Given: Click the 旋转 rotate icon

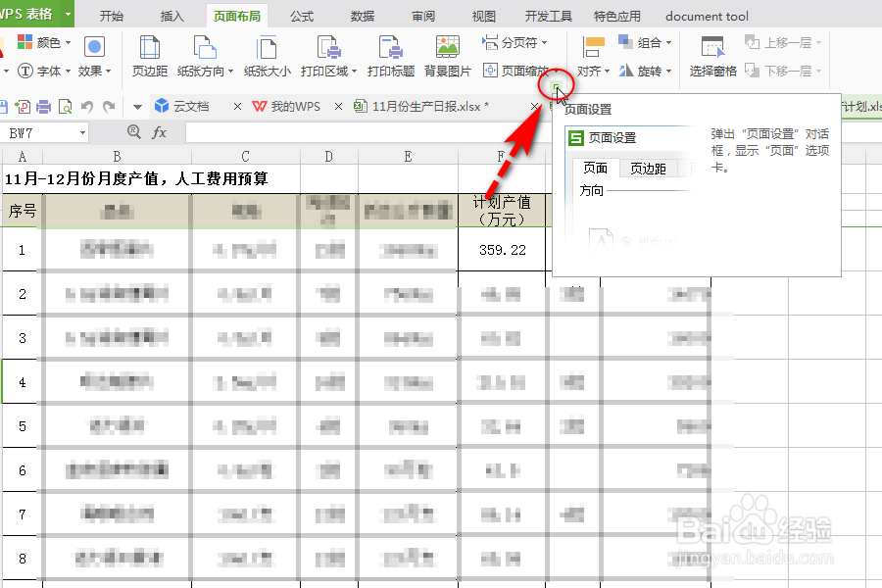Looking at the screenshot, I should tap(625, 71).
